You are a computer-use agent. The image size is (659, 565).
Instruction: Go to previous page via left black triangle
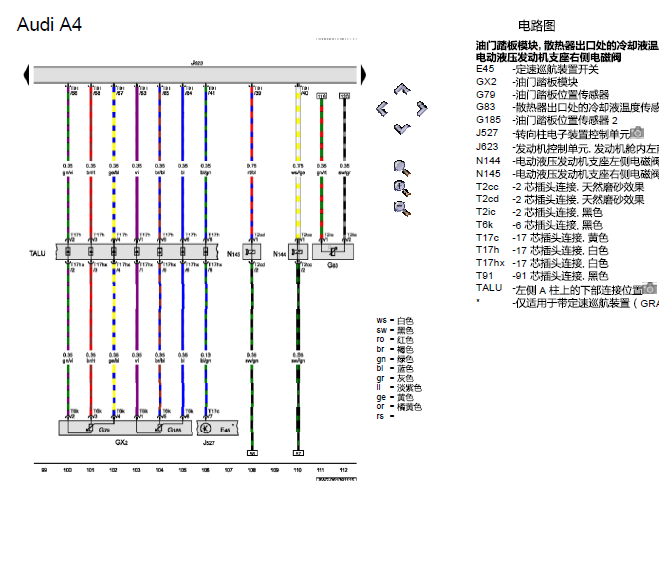(x=26, y=75)
